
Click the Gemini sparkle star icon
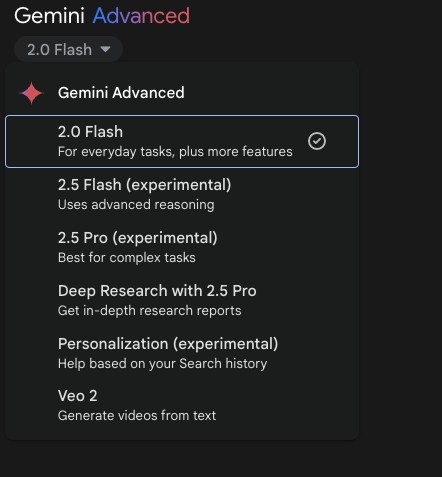pos(31,93)
